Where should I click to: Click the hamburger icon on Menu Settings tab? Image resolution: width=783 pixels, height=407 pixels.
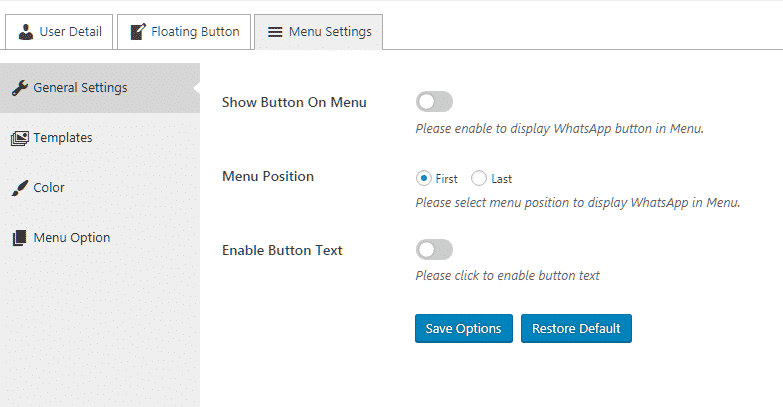tap(275, 32)
